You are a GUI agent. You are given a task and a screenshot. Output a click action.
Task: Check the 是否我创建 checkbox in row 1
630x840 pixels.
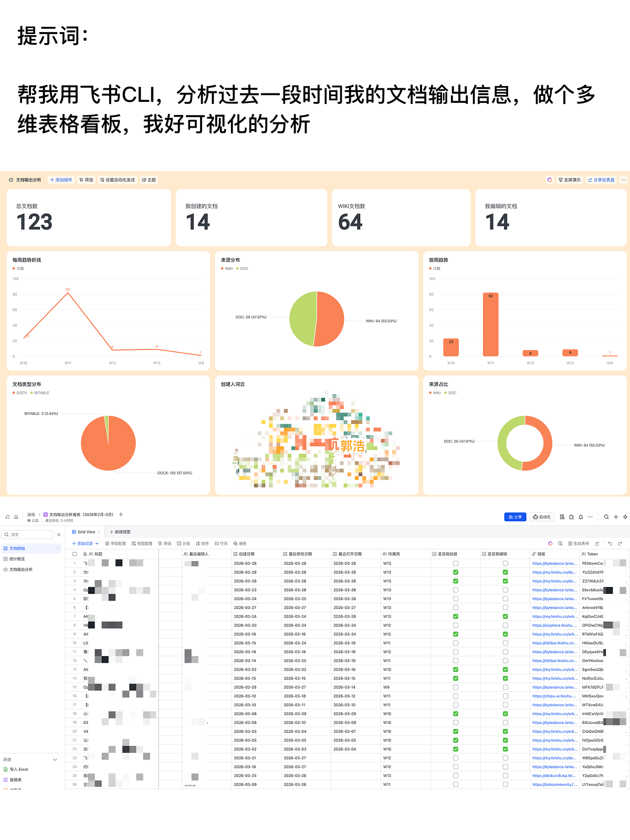tap(455, 563)
